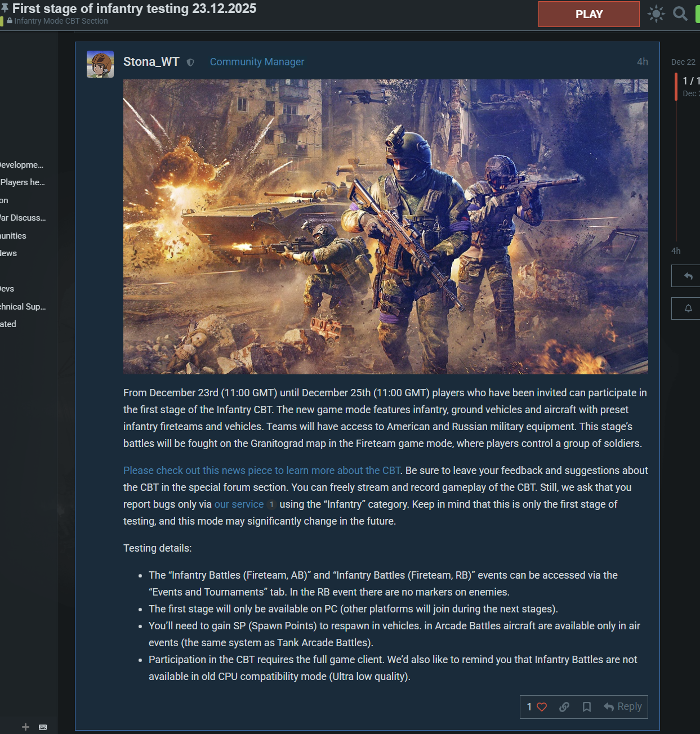The width and height of the screenshot is (700, 734).
Task: Open the Stona_WT username profile
Action: coord(151,62)
